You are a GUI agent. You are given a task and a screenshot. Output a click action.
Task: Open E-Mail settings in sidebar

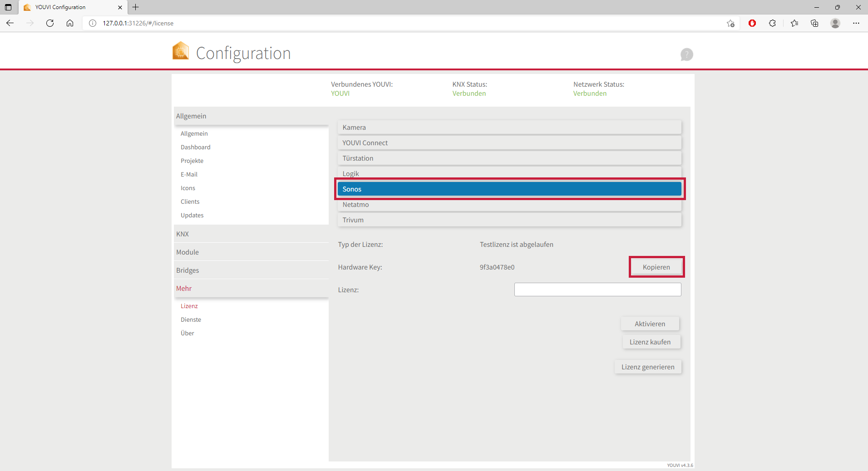[189, 174]
